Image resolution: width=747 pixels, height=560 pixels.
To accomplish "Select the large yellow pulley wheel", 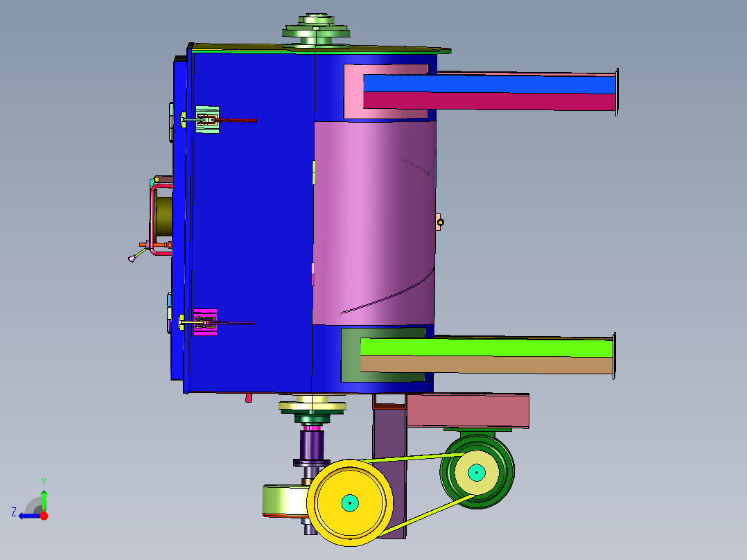I will pyautogui.click(x=350, y=502).
